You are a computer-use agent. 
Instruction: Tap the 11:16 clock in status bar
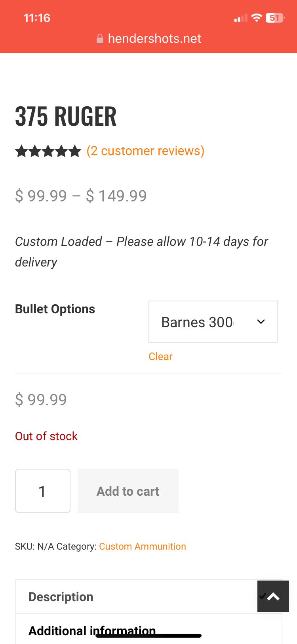coord(37,18)
